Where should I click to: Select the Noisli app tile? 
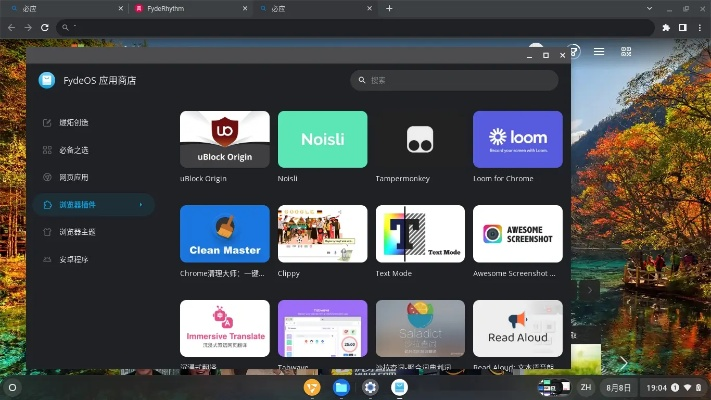322,139
